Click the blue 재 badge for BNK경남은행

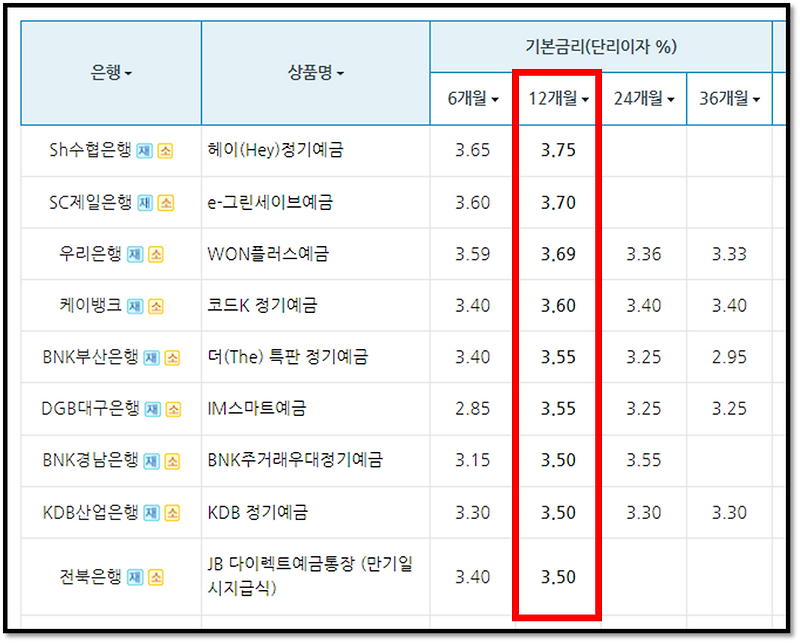click(x=152, y=461)
